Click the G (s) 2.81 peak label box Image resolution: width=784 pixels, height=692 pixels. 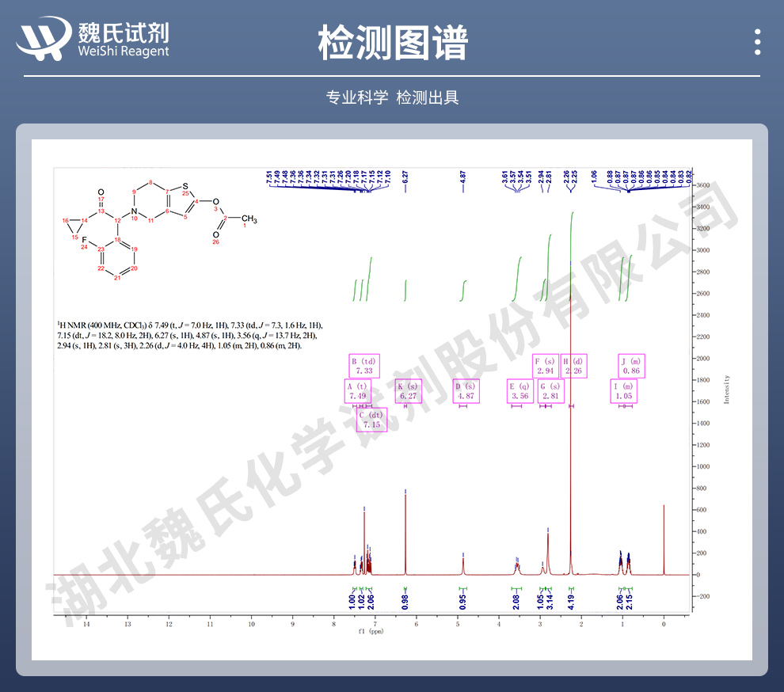pyautogui.click(x=550, y=391)
